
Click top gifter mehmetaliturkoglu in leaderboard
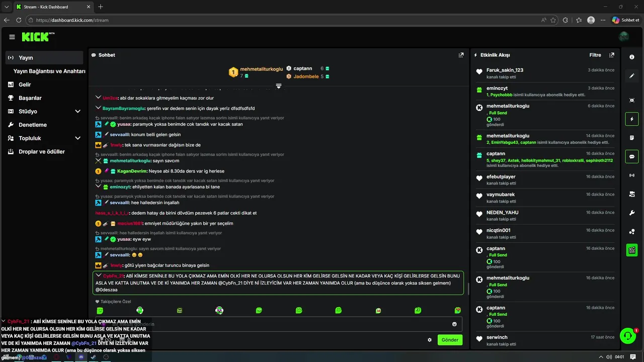261,69
